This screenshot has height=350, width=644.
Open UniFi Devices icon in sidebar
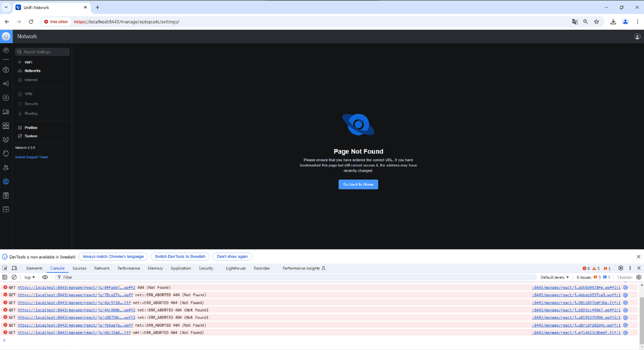(x=6, y=98)
